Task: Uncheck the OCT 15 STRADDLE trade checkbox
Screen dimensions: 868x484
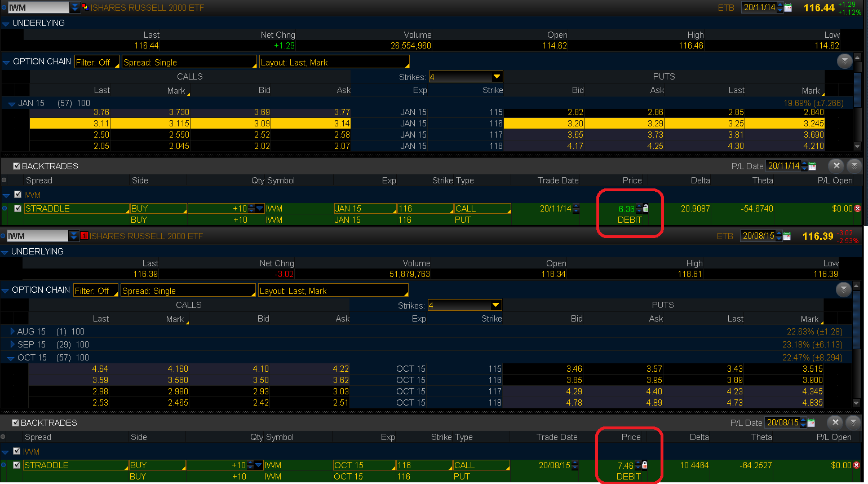Action: [x=17, y=465]
